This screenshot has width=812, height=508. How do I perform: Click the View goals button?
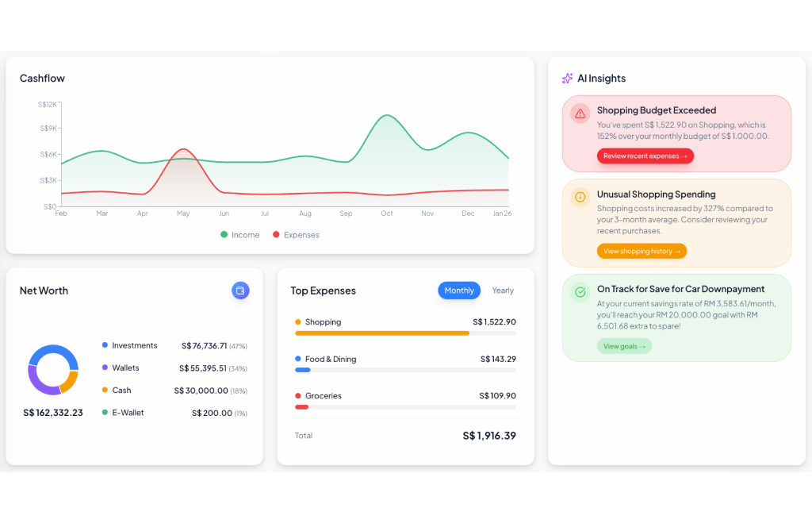[x=624, y=346]
